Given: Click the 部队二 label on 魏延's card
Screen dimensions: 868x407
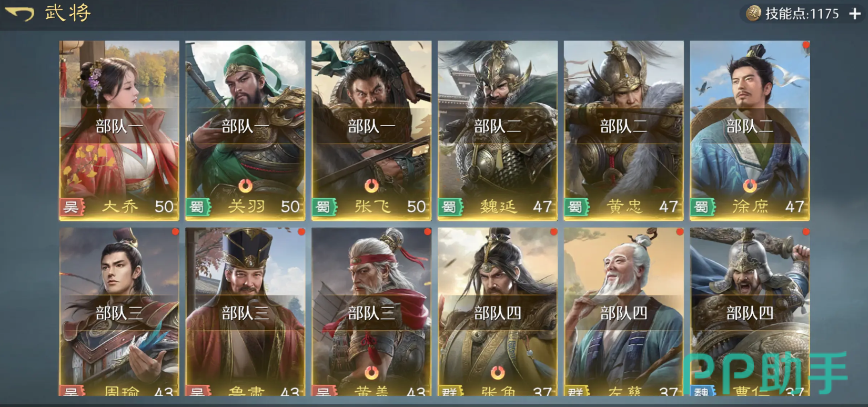Looking at the screenshot, I should point(498,126).
